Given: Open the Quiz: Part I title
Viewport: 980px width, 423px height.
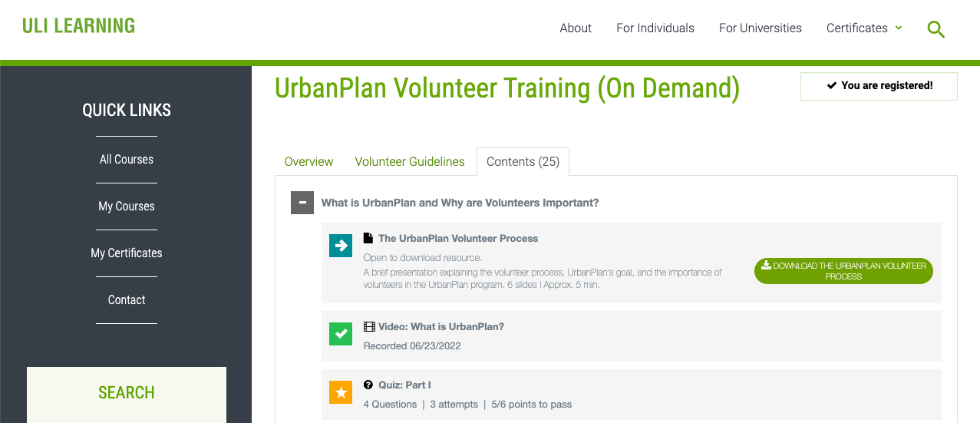Looking at the screenshot, I should 404,385.
